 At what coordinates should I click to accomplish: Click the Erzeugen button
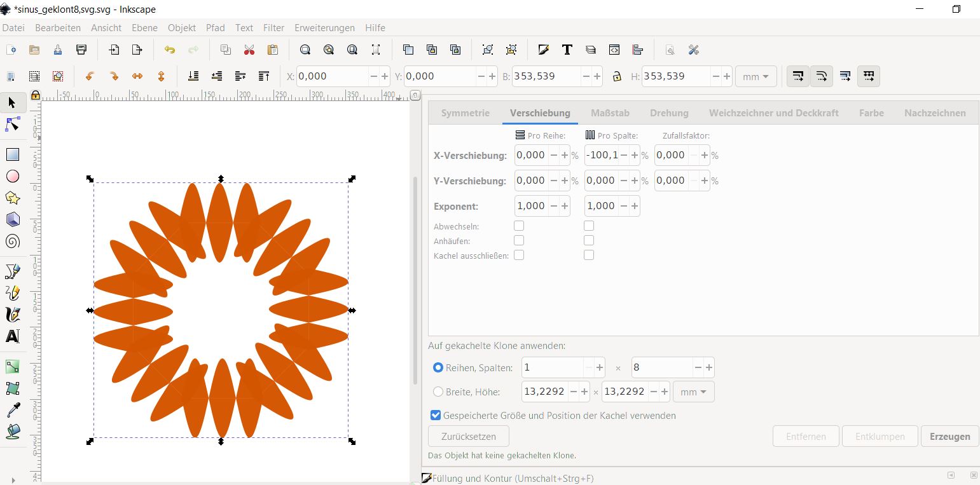[949, 437]
